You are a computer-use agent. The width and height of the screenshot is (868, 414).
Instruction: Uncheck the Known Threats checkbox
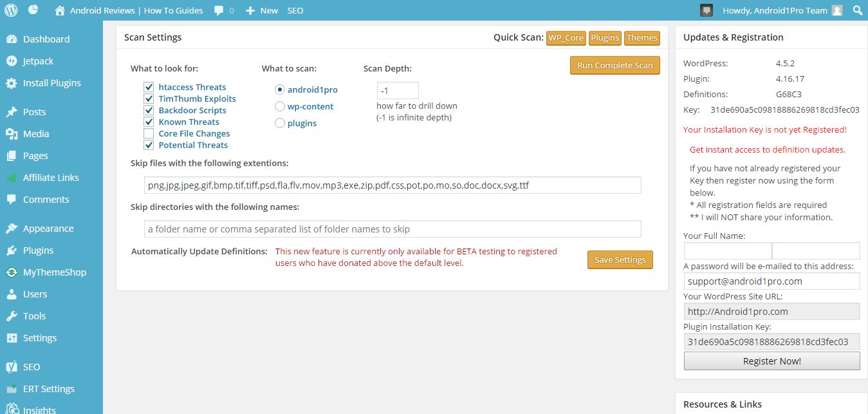point(149,122)
